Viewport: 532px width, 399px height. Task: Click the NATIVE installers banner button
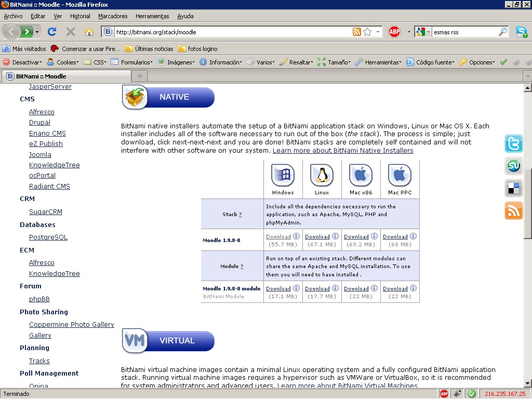(168, 97)
